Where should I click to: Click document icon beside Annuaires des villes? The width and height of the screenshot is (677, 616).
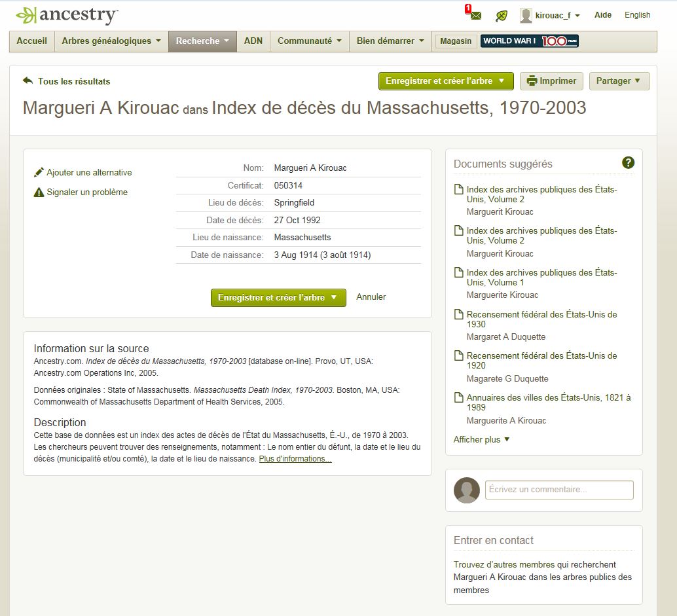[458, 397]
